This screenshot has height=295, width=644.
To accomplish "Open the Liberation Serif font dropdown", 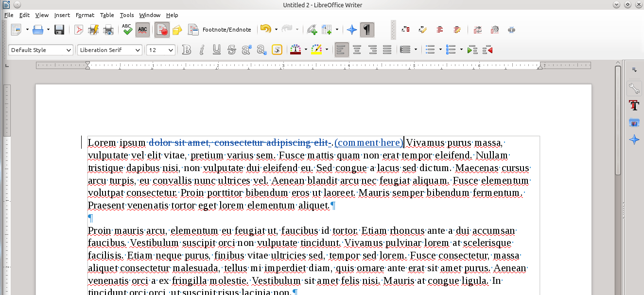I will [x=138, y=50].
